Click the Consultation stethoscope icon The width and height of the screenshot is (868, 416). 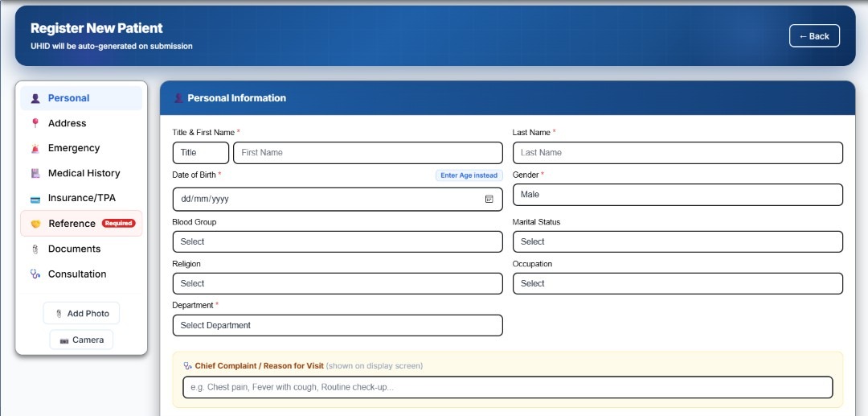(x=35, y=274)
